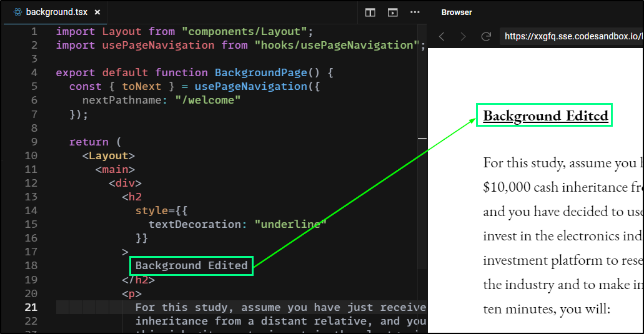This screenshot has width=644, height=334.
Task: Click line number 21 in the gutter
Action: point(31,307)
